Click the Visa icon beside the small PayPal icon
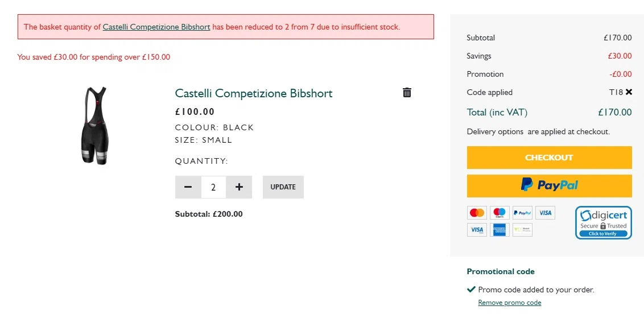The height and width of the screenshot is (314, 644). pyautogui.click(x=545, y=213)
